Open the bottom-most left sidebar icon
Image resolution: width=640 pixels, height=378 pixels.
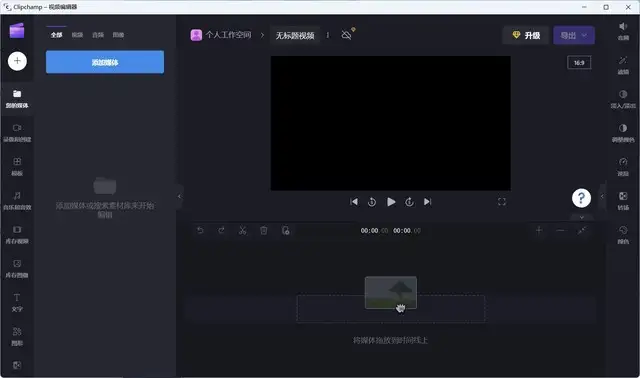pos(17,365)
